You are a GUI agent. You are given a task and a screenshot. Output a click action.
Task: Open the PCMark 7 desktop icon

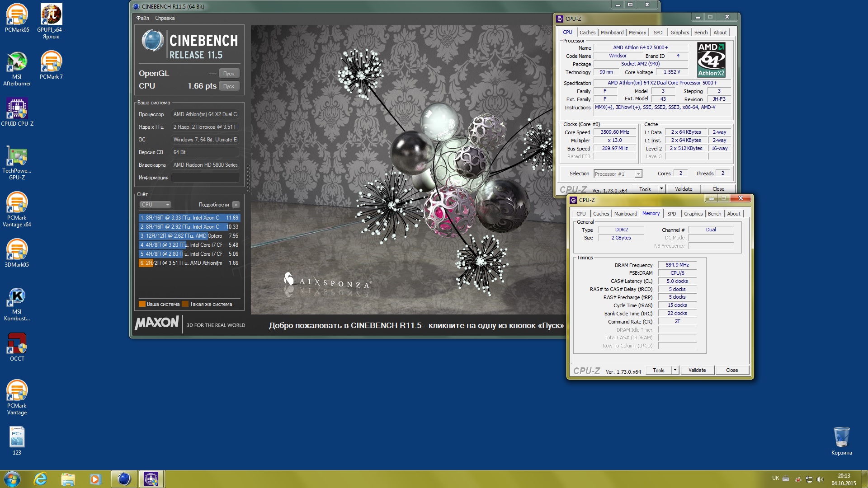(x=51, y=65)
